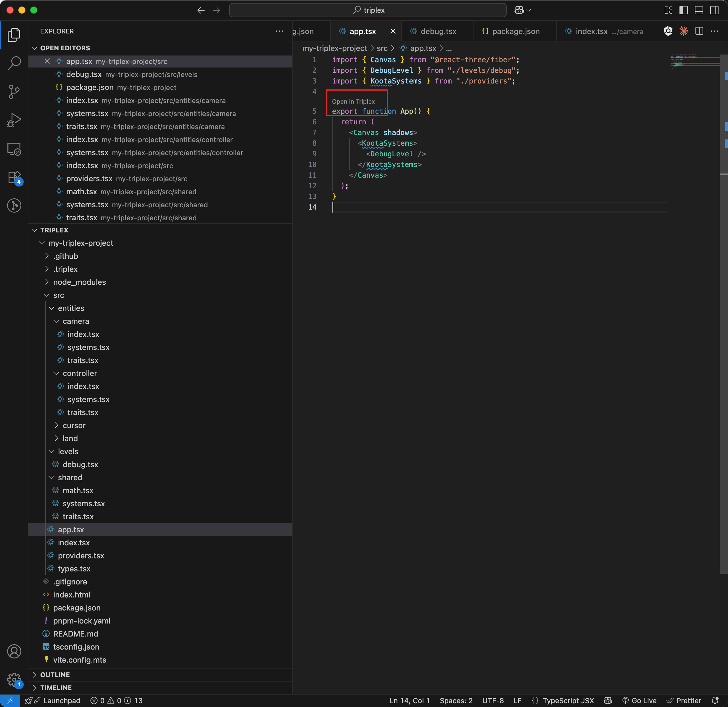Click UTF-8 encoding in status bar

click(x=493, y=700)
